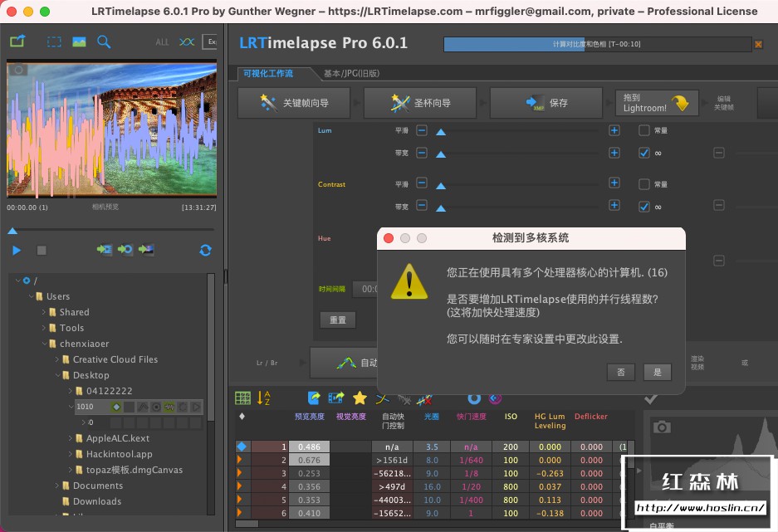Open the magnifier zoom tool
Viewport: 778px width, 532px height.
click(x=104, y=41)
